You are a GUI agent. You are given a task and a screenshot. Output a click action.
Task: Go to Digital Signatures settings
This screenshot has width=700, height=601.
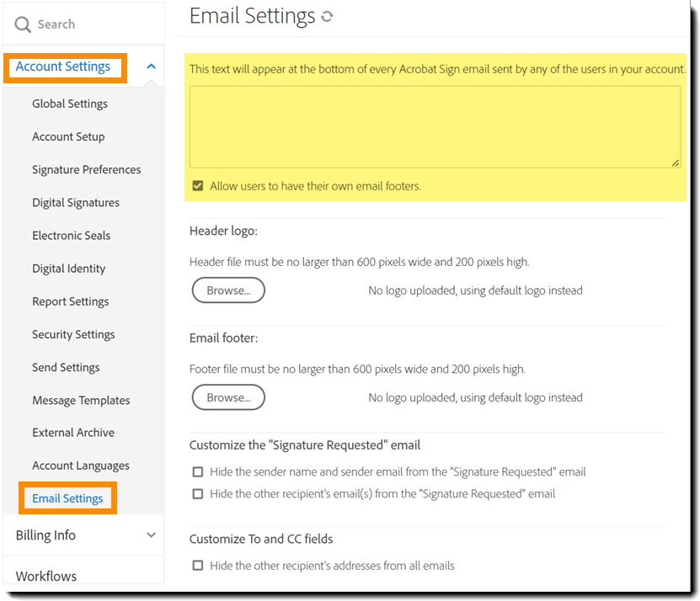coord(76,202)
